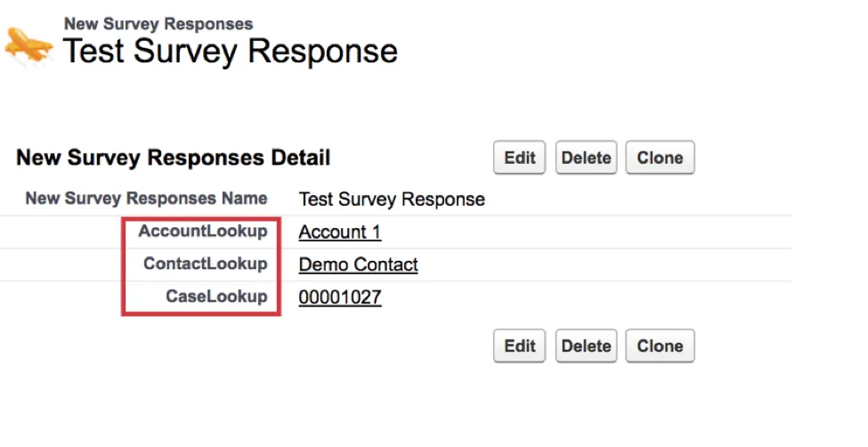
Task: Click the CaseLookup field label
Action: click(216, 297)
